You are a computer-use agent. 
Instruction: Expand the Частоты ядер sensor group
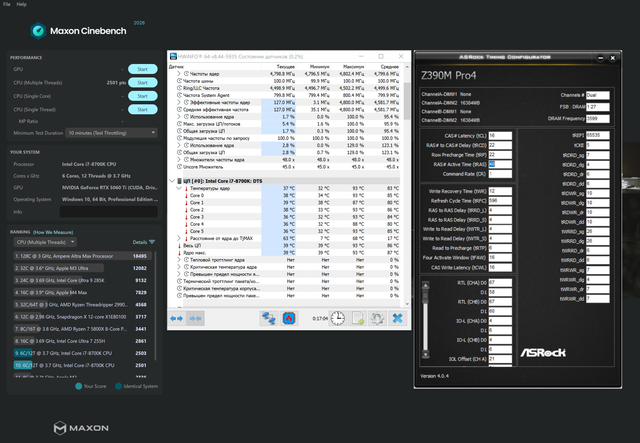tap(179, 74)
